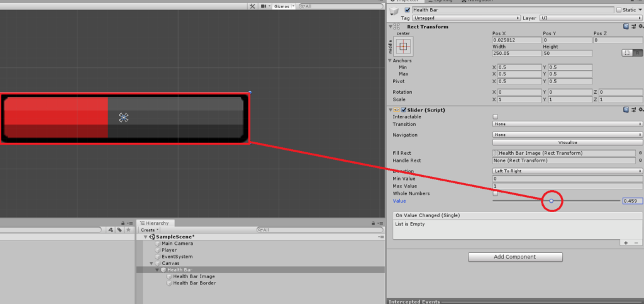644x304 pixels.
Task: Toggle Raw edit mode R button
Action: point(637,53)
